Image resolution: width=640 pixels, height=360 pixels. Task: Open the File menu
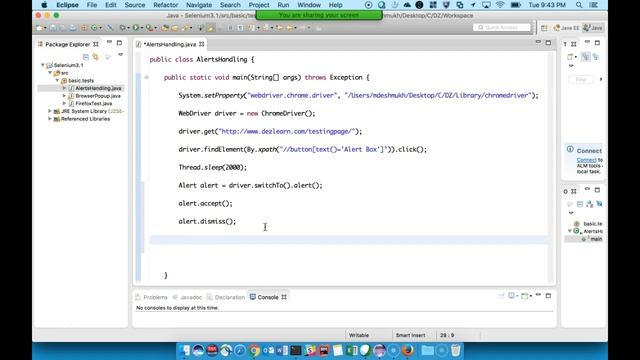click(x=92, y=5)
